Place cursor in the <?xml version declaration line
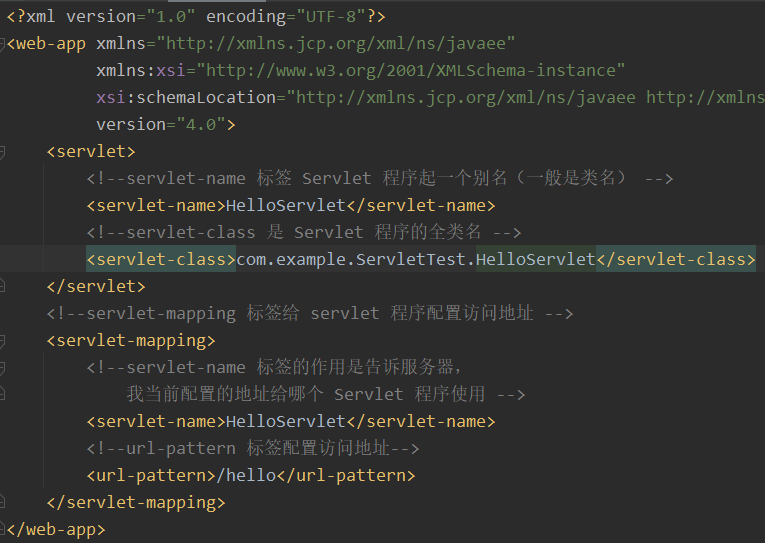 [x=196, y=17]
